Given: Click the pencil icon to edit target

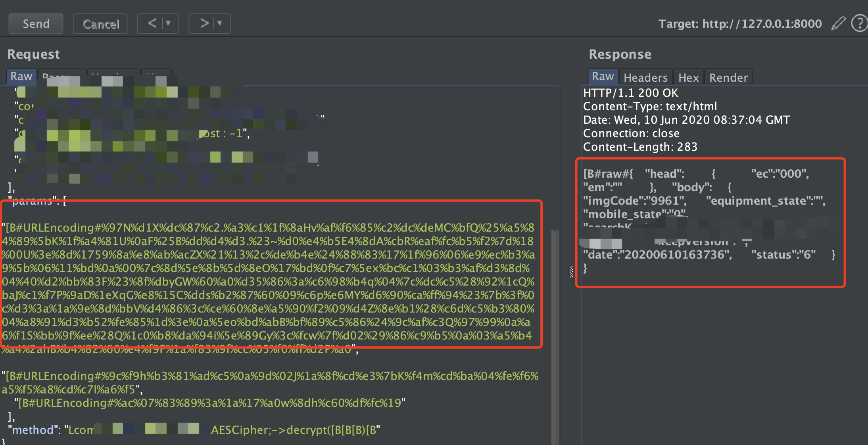Looking at the screenshot, I should point(838,23).
